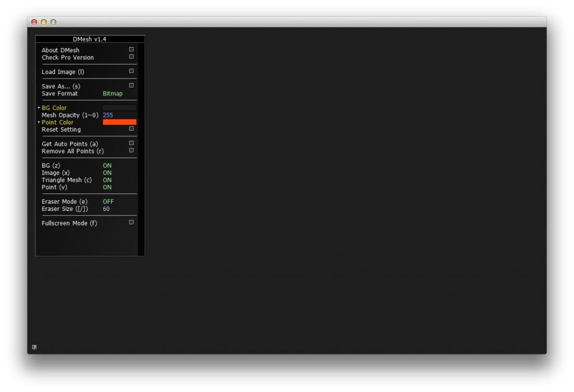The height and width of the screenshot is (392, 574).
Task: Click the Mesh Opacity value 255
Action: click(108, 115)
